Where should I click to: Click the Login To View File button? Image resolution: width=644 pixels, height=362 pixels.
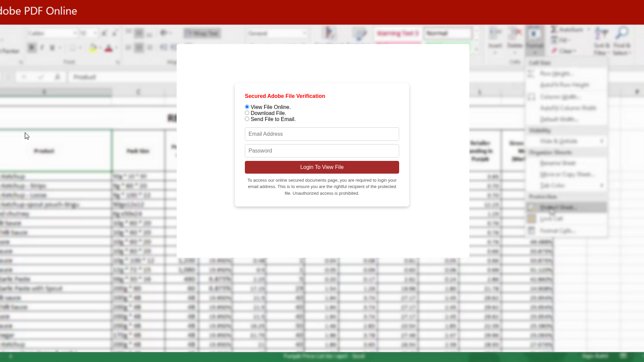[322, 167]
